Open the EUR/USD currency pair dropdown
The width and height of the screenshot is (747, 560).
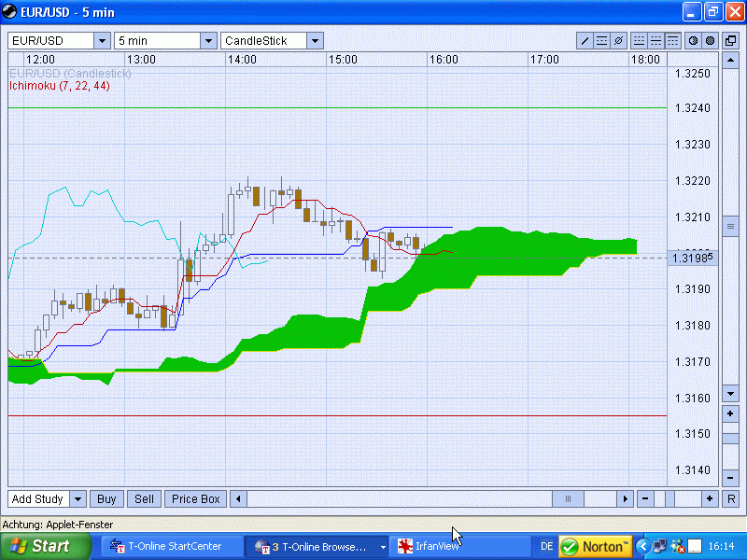pyautogui.click(x=101, y=41)
